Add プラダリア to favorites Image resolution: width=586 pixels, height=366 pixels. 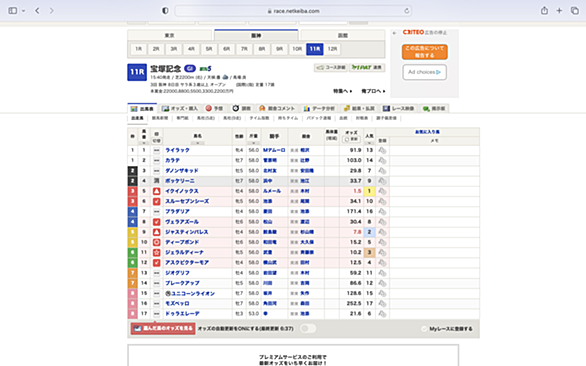[x=382, y=212]
